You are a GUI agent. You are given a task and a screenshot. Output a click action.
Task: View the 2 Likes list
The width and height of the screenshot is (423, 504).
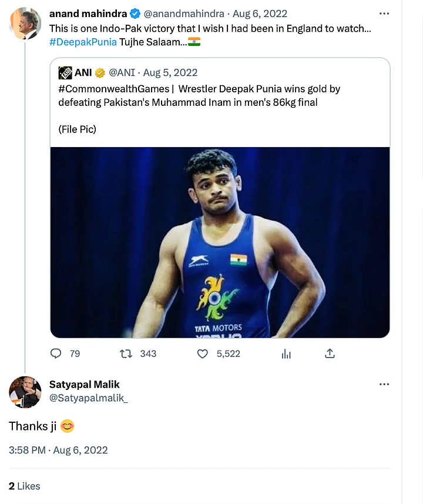(25, 486)
